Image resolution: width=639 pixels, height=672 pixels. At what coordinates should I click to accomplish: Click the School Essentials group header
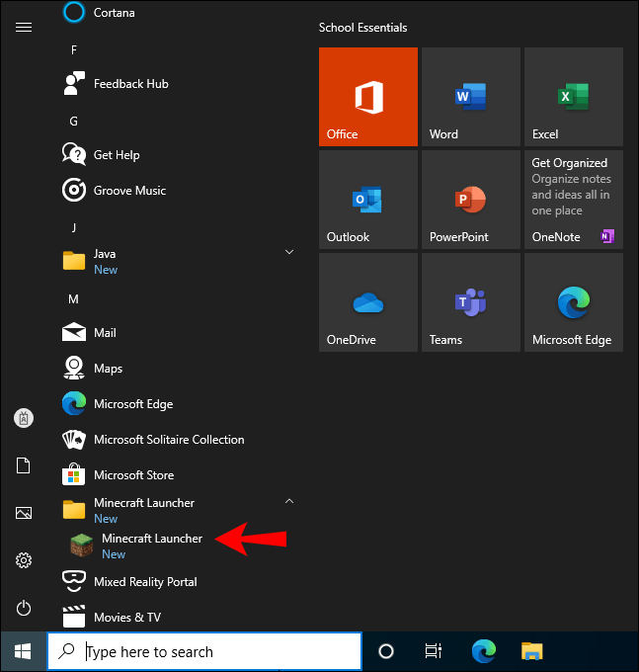tap(362, 28)
